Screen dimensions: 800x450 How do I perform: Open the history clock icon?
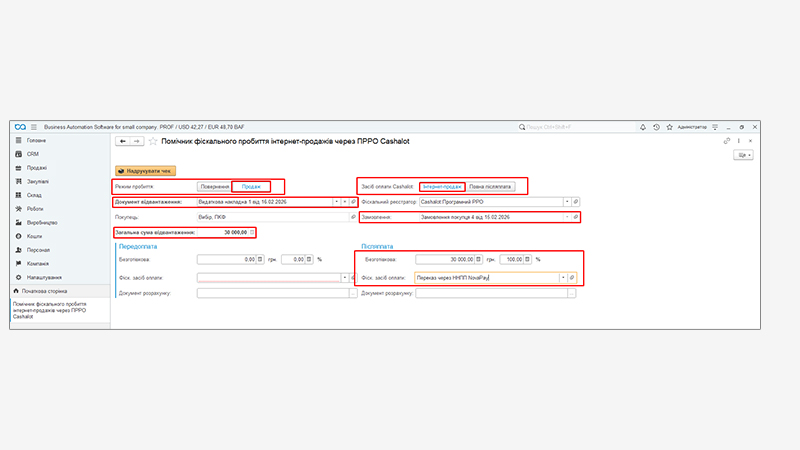655,127
